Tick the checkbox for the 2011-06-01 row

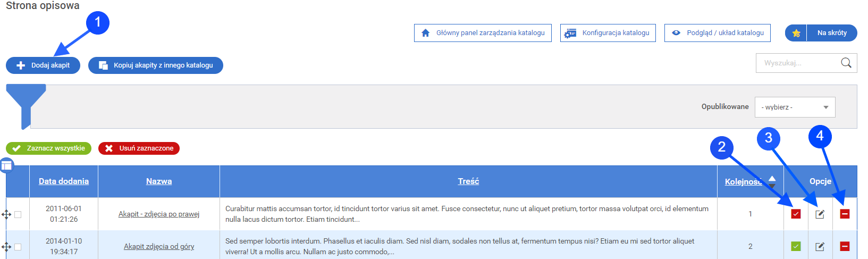coord(18,214)
